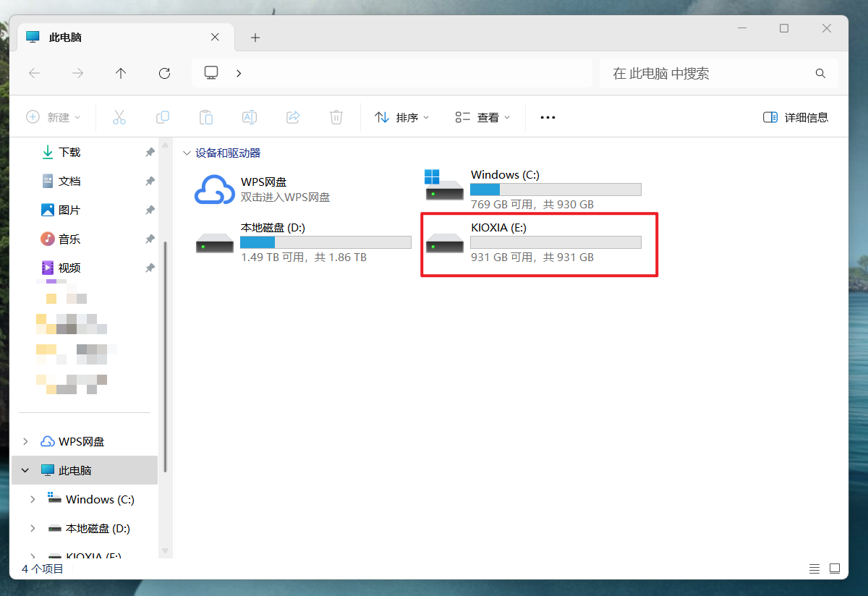868x596 pixels.
Task: Click KIOXIA (E:) storage usage bar
Action: 556,242
